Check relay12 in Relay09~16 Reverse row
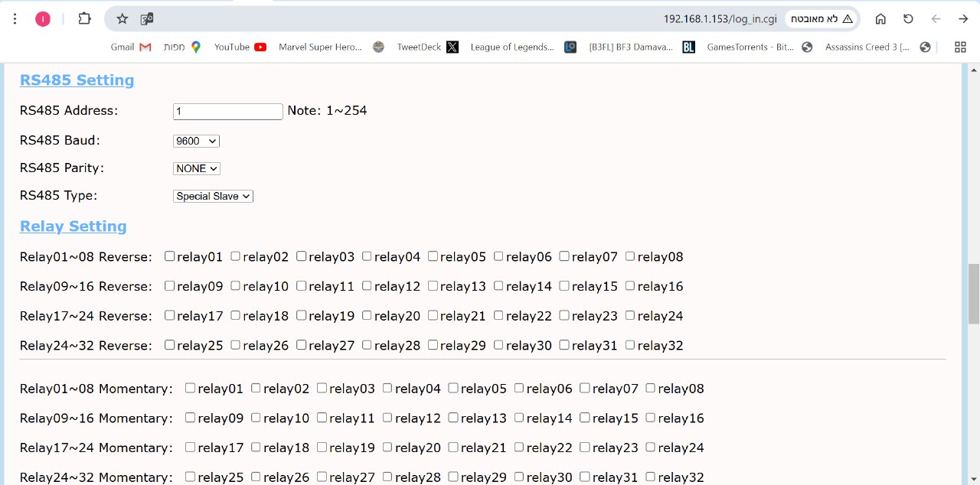Screen dimensions: 980x485 tap(367, 286)
